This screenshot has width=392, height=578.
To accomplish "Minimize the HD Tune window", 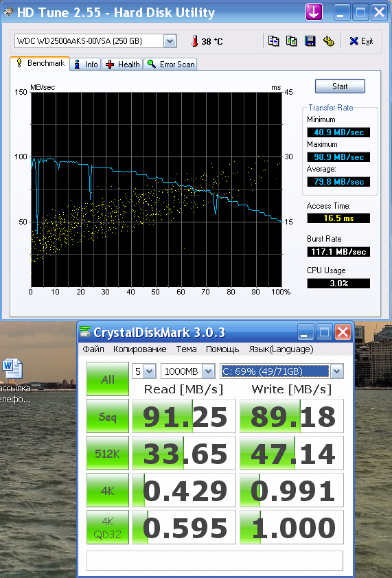I will tap(341, 12).
